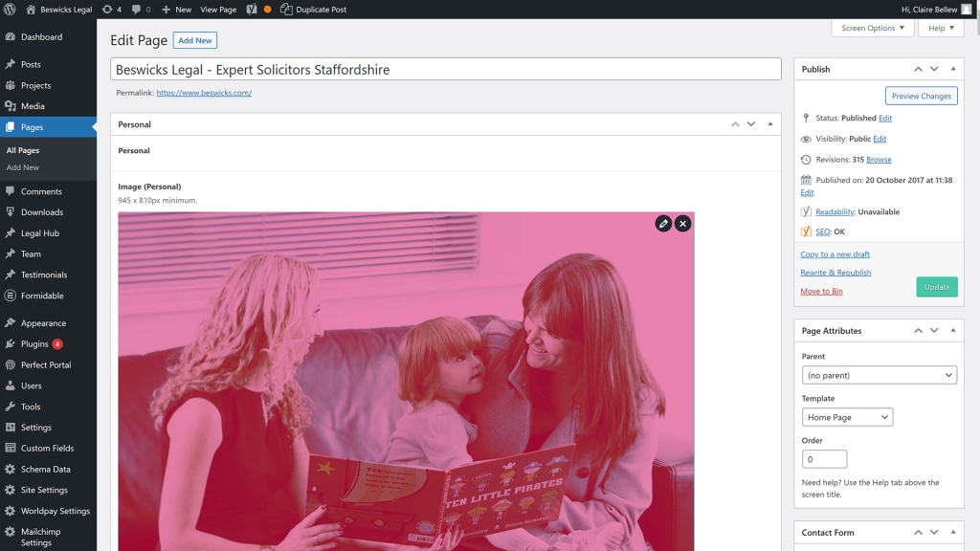Click the updates icon in the admin bar
Viewport: 980px width, 551px height.
(111, 10)
